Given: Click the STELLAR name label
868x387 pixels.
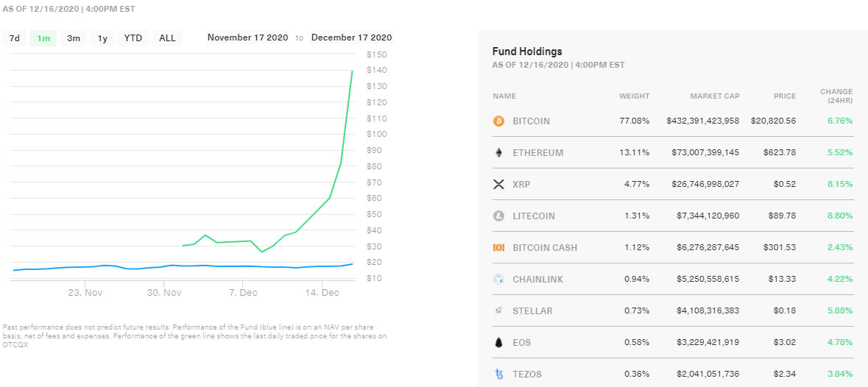Looking at the screenshot, I should click(532, 310).
